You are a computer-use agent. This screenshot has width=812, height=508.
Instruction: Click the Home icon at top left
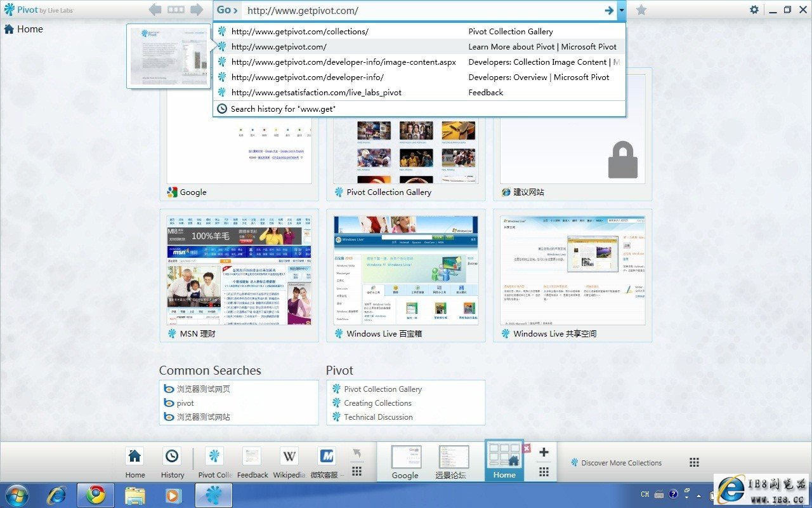(x=9, y=29)
